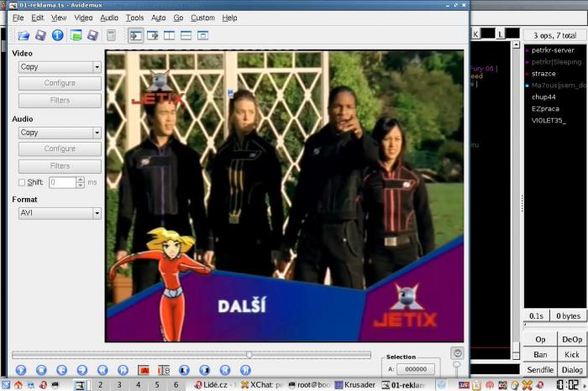Screen dimensions: 588x391
Task: Switch to the Krusader taskbar entry
Action: [354, 385]
